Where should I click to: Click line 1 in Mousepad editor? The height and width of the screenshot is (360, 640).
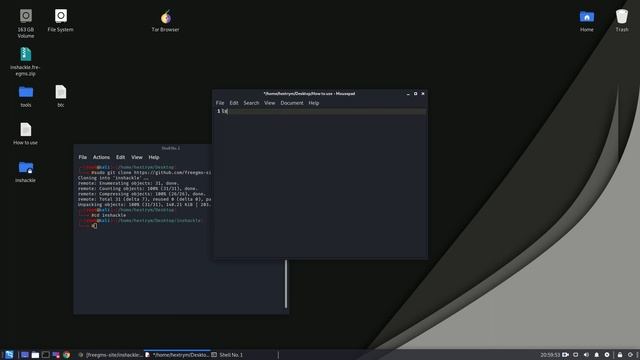(321, 111)
